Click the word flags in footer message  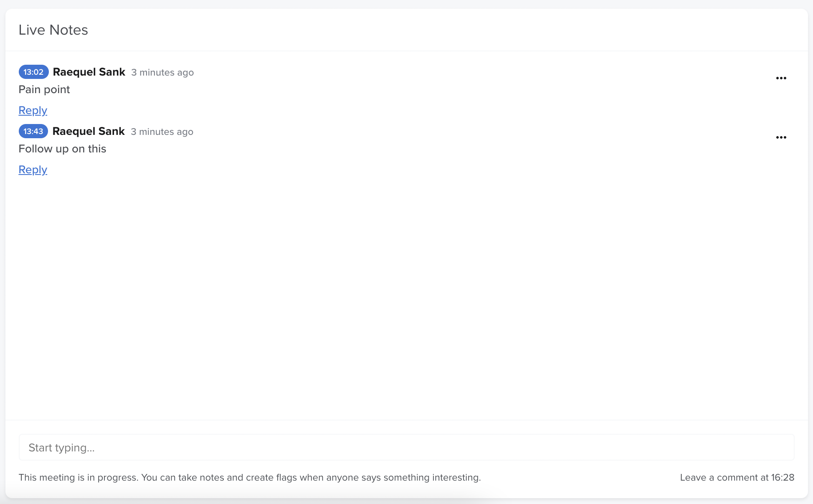point(286,477)
